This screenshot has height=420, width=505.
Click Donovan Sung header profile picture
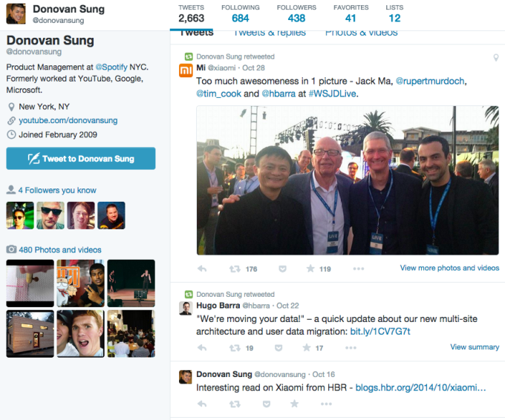(x=16, y=14)
